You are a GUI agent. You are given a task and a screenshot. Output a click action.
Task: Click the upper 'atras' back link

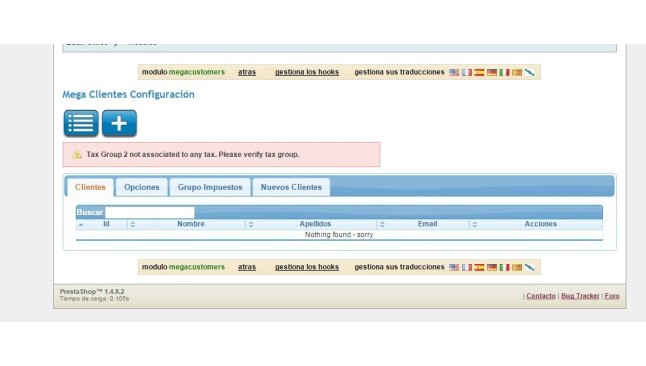pos(247,72)
